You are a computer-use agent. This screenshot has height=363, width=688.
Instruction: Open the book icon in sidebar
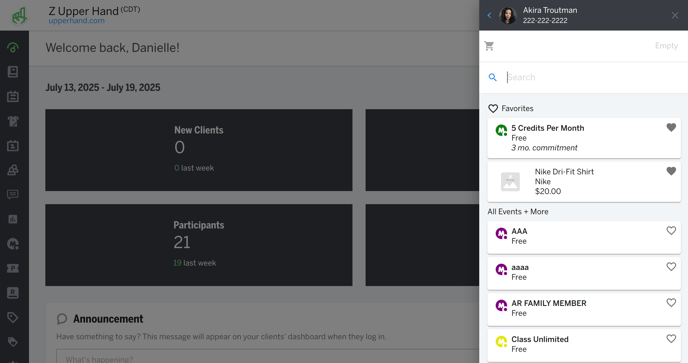point(13,72)
